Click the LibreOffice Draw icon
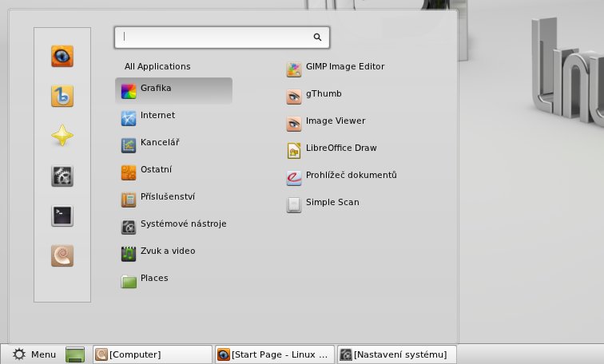Viewport: 604px width, 364px height. pyautogui.click(x=294, y=151)
